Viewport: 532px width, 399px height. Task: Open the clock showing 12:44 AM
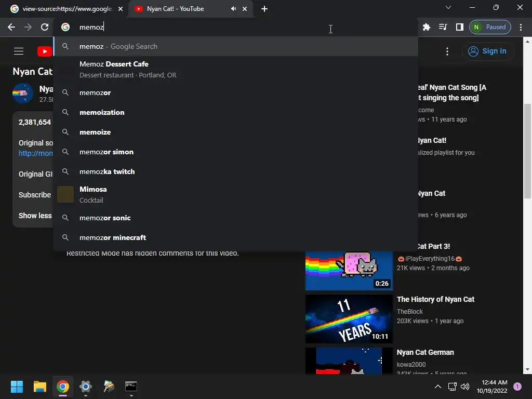(x=492, y=387)
